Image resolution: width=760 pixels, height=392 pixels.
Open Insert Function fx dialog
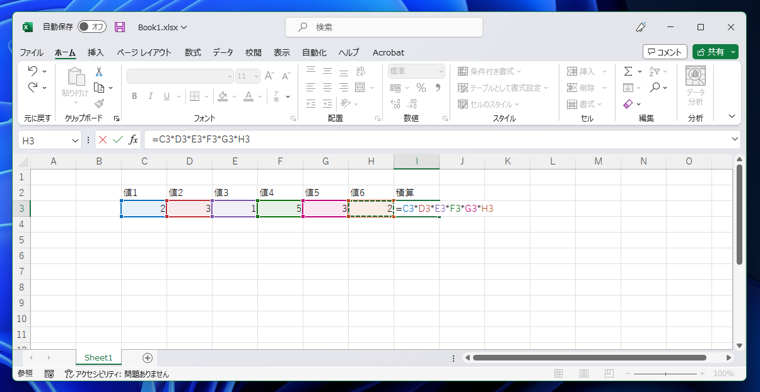(x=133, y=140)
